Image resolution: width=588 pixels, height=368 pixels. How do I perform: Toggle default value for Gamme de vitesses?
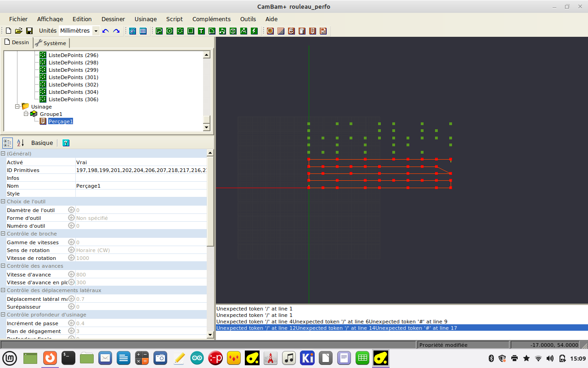point(71,242)
